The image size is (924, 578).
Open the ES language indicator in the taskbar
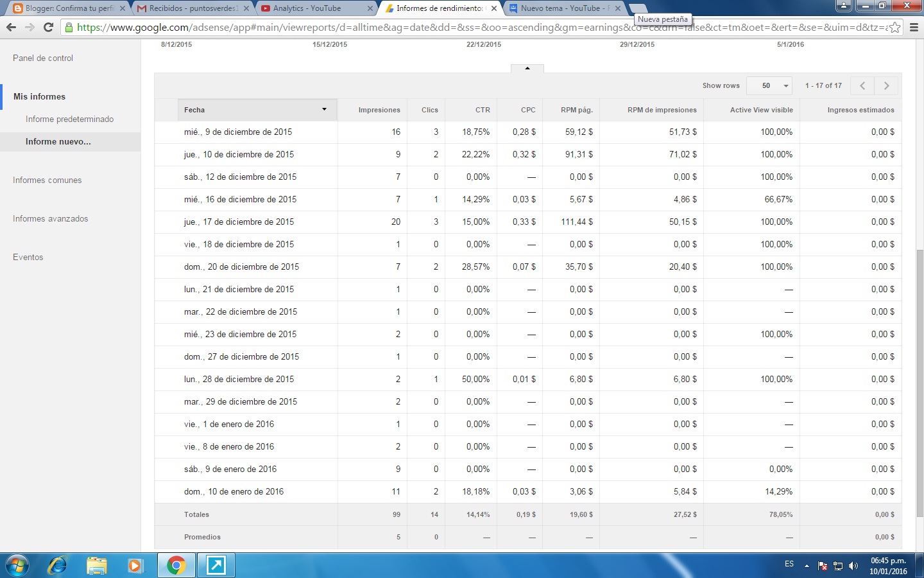pyautogui.click(x=789, y=564)
